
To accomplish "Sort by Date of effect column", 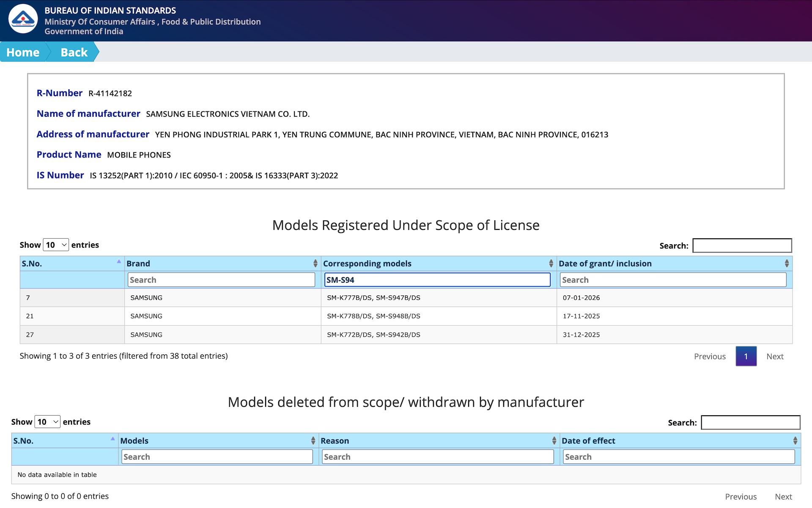I will 795,441.
